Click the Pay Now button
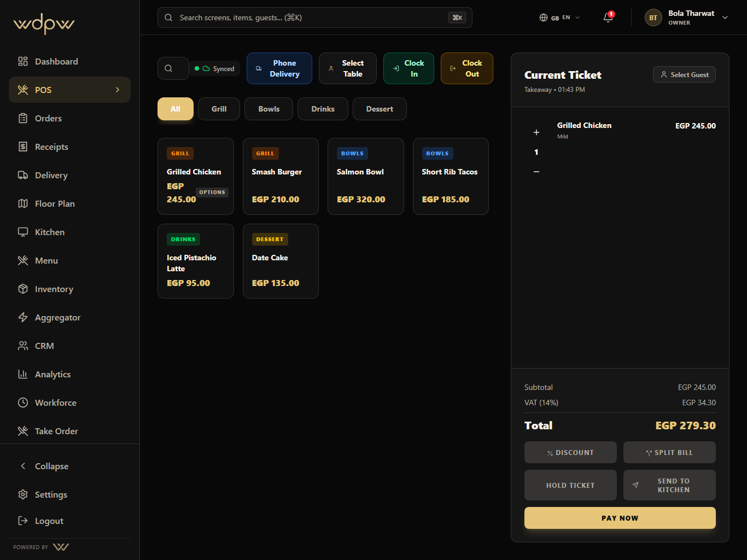747x560 pixels. [620, 518]
